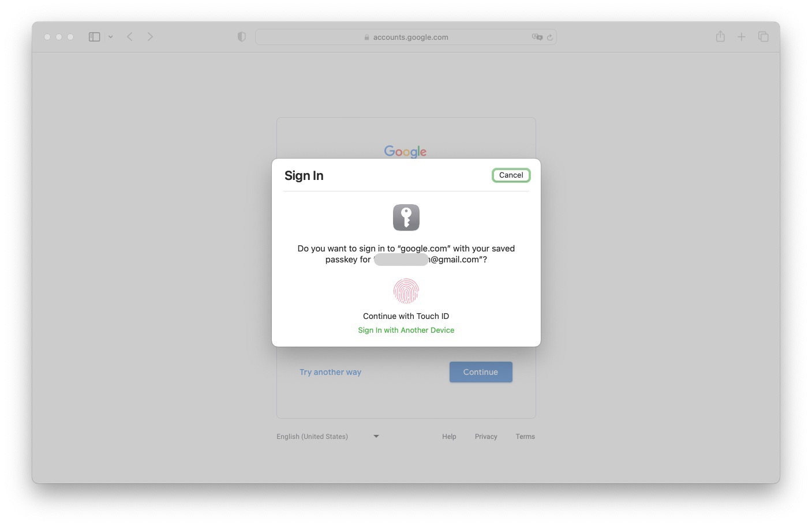Click the privacy report shield icon
This screenshot has height=526, width=812.
[242, 37]
